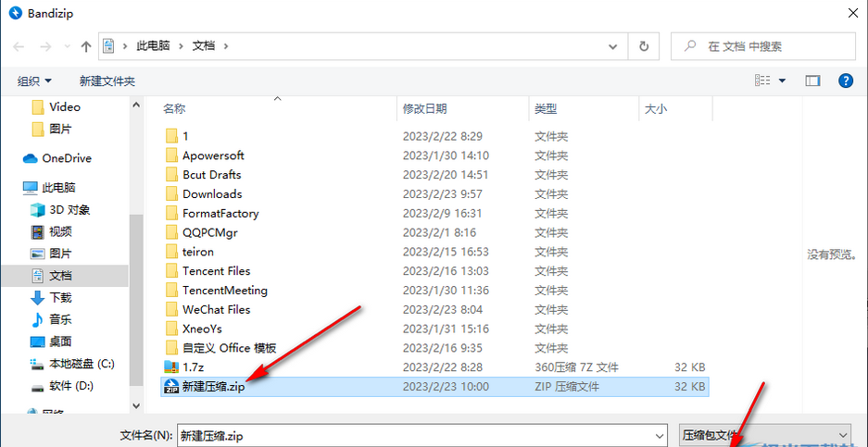The image size is (868, 447).
Task: Expand the address bar history dropdown
Action: (612, 45)
